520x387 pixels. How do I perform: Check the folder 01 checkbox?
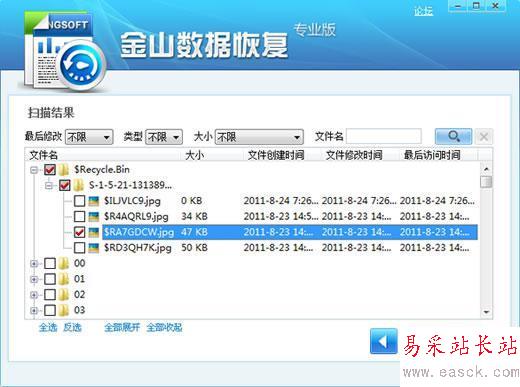pos(50,279)
